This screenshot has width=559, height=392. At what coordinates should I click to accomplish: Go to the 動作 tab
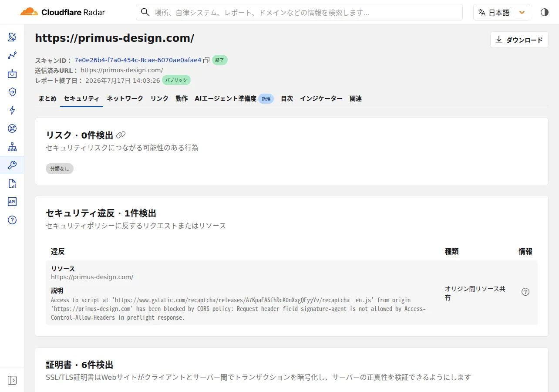click(182, 98)
